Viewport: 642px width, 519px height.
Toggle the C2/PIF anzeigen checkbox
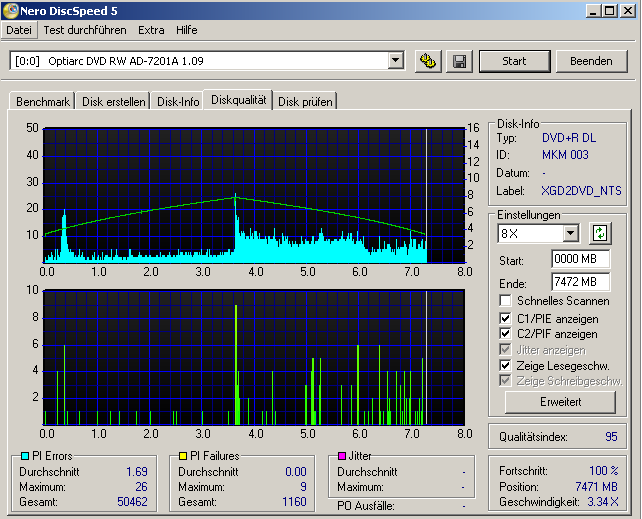[506, 334]
